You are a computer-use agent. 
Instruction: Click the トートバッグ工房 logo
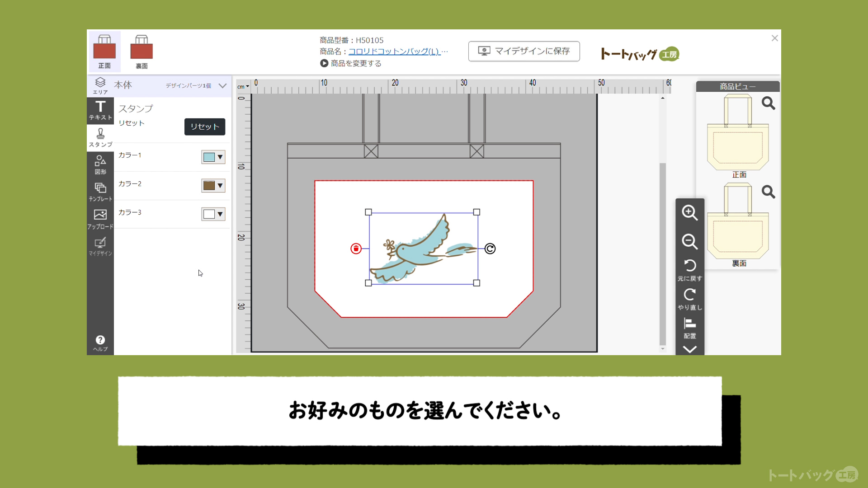640,54
